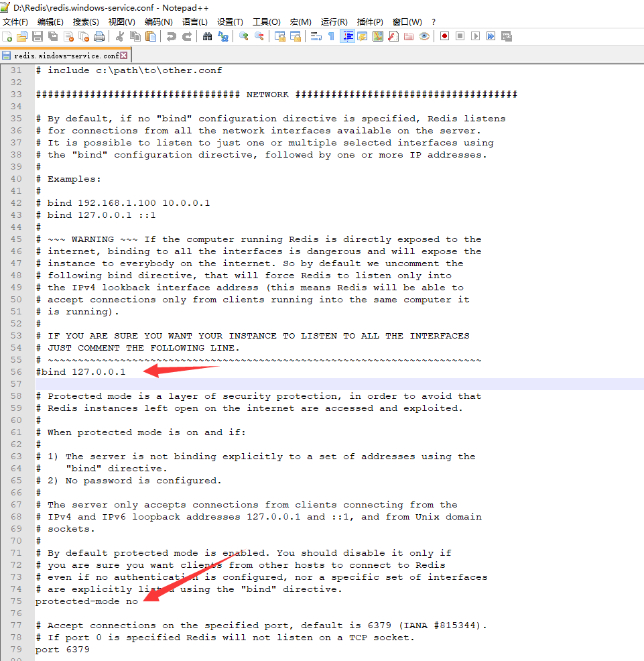
Task: Open the 搜索(S) menu
Action: [86, 22]
